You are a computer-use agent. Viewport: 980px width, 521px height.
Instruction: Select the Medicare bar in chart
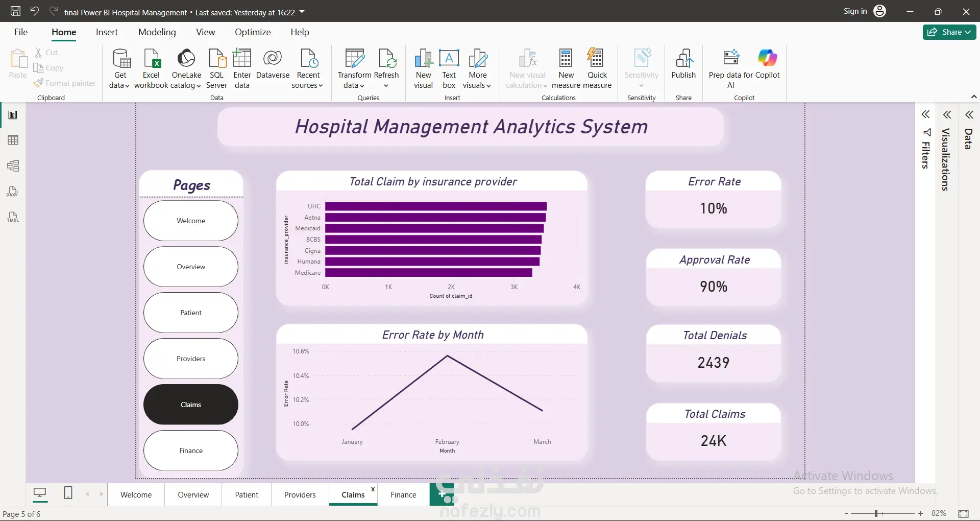429,273
